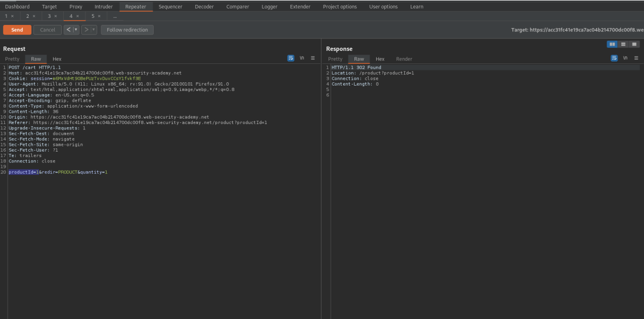Open the Proxy tab

coord(76,6)
